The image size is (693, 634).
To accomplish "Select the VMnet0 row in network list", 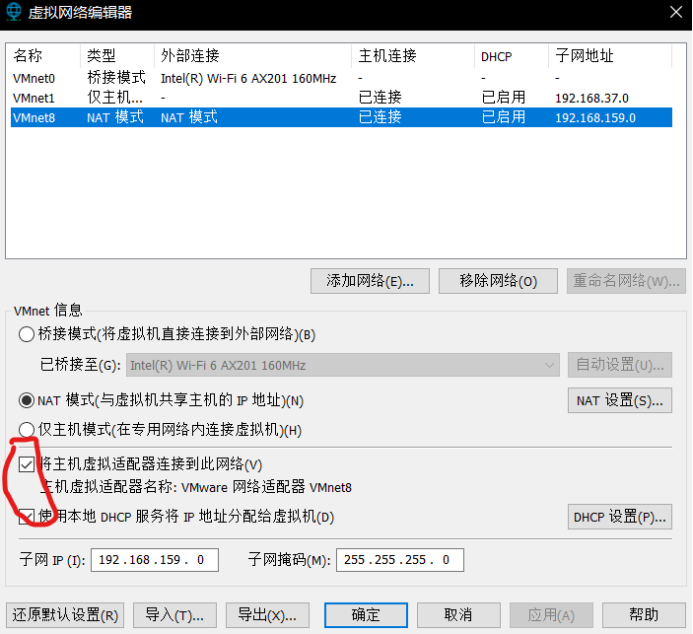I will (x=341, y=78).
